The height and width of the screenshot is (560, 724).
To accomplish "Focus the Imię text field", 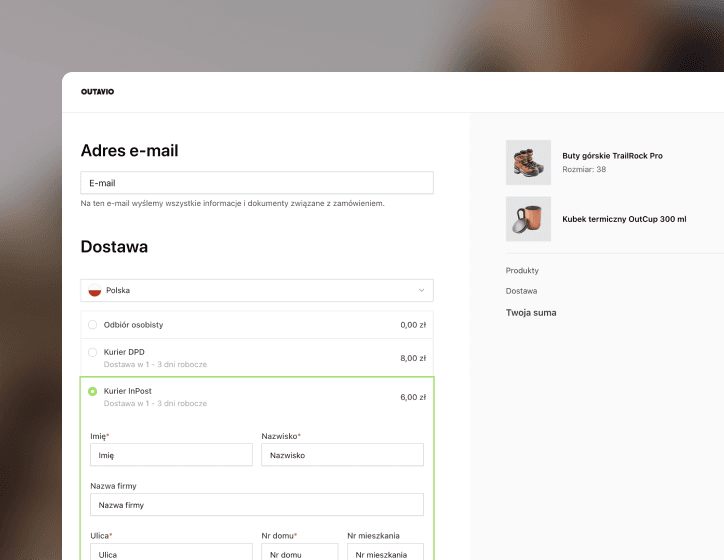I will (171, 455).
